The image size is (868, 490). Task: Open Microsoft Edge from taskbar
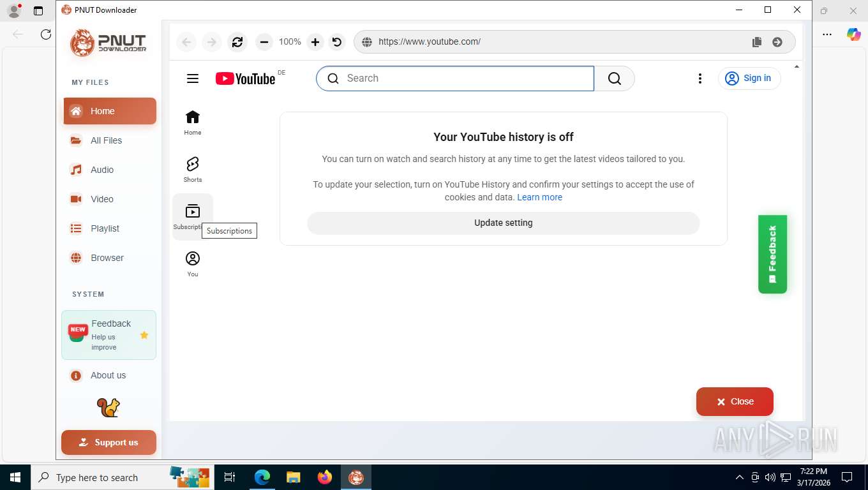[x=262, y=477]
